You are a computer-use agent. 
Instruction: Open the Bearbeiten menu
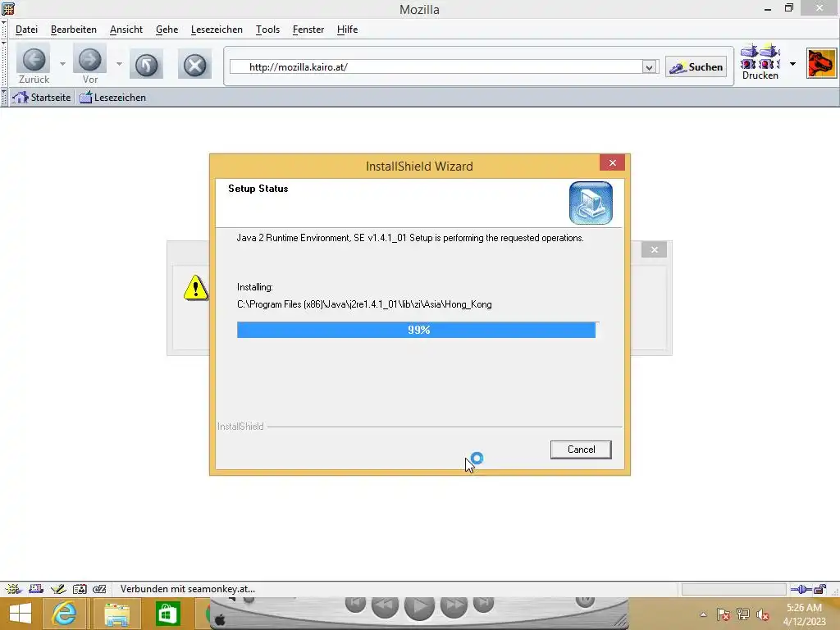click(73, 30)
